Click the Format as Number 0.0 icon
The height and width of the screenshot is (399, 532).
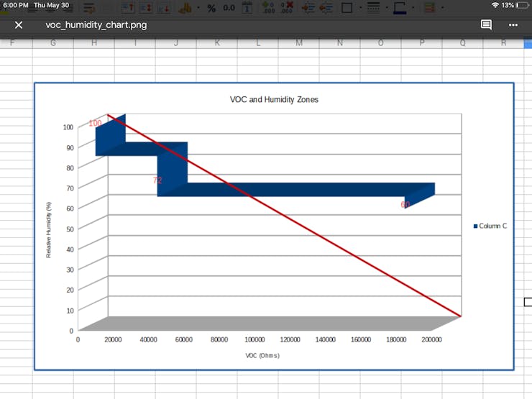pos(229,7)
